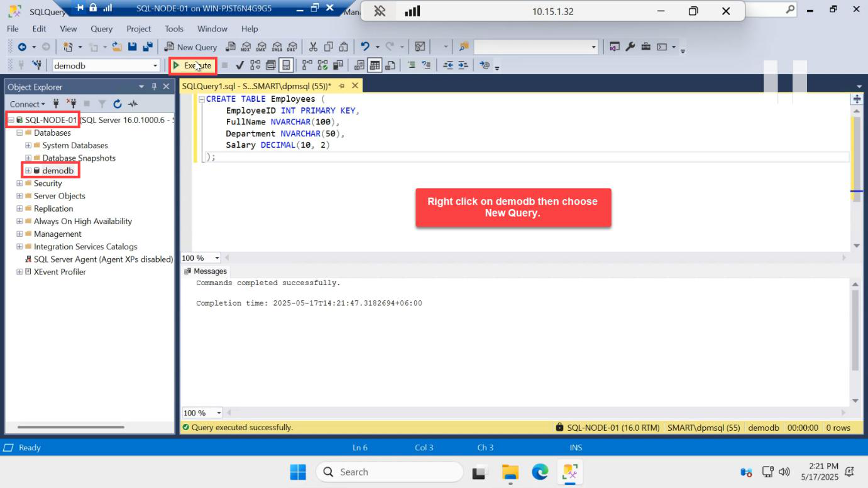Open the Tools menu
The image size is (868, 488).
[174, 29]
